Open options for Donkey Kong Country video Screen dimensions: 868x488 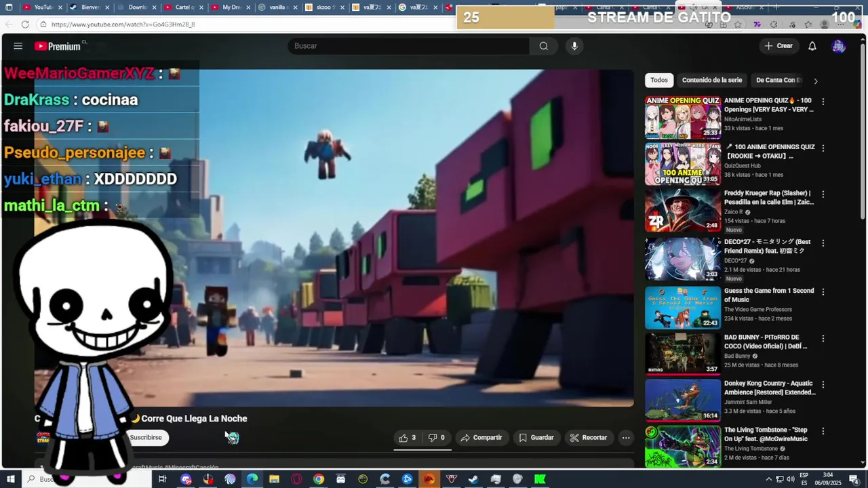pyautogui.click(x=823, y=384)
